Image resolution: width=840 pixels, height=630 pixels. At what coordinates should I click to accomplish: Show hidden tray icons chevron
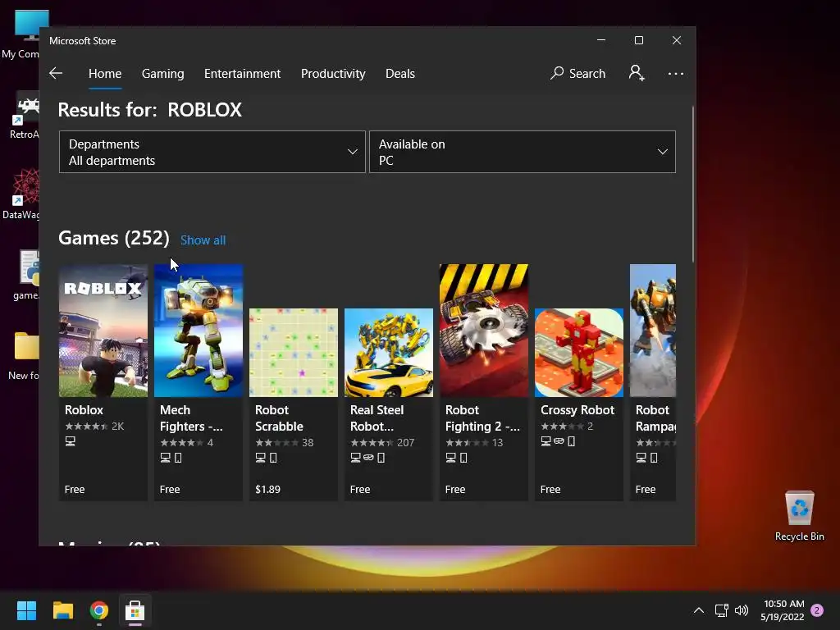click(699, 610)
